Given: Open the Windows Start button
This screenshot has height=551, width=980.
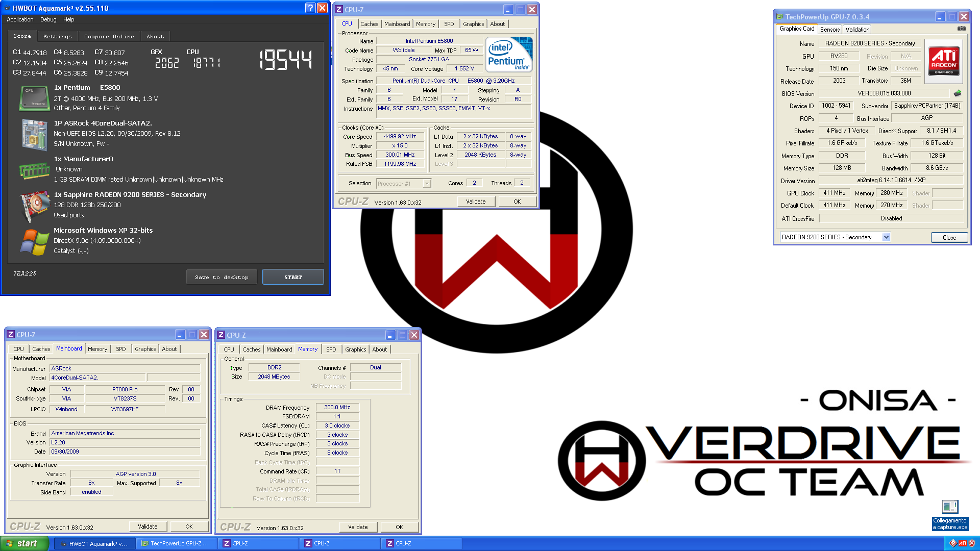Looking at the screenshot, I should click(x=24, y=543).
